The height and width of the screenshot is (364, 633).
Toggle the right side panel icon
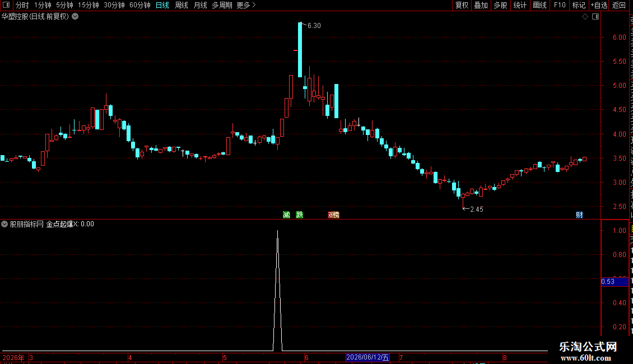pyautogui.click(x=595, y=17)
